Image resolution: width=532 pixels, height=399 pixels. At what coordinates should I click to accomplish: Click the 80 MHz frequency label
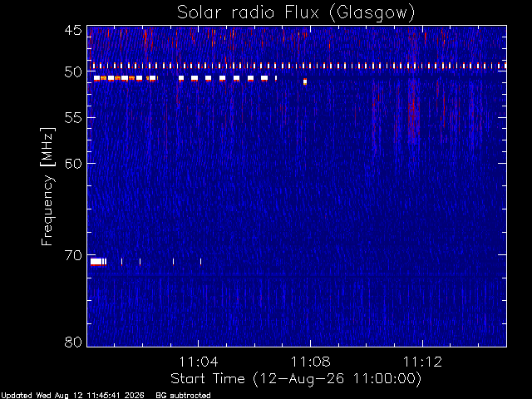73,342
